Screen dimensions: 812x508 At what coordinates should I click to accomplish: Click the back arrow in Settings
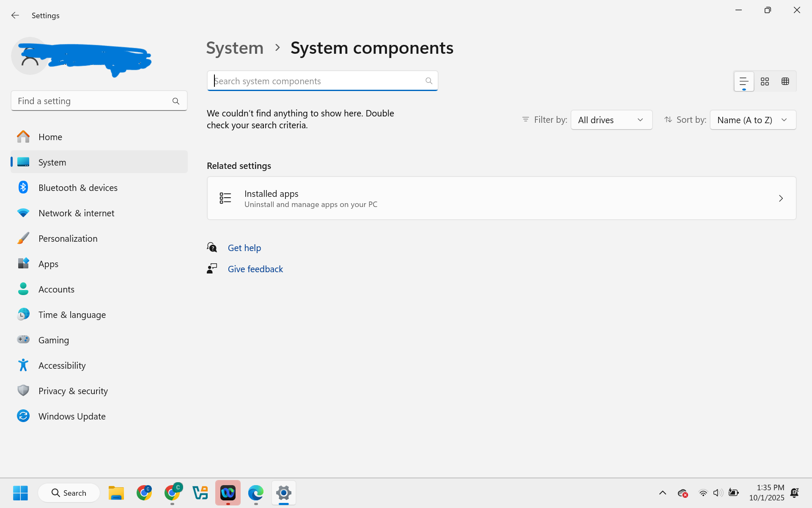[15, 15]
